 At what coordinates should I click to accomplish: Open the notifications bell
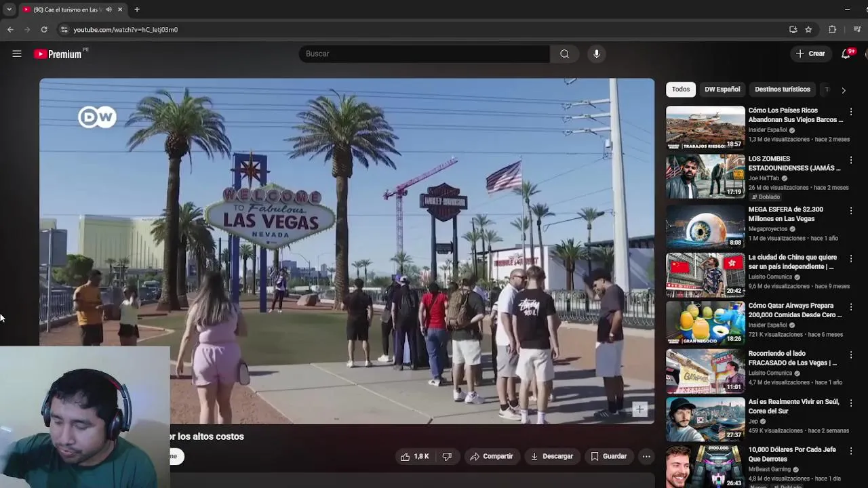pos(846,54)
